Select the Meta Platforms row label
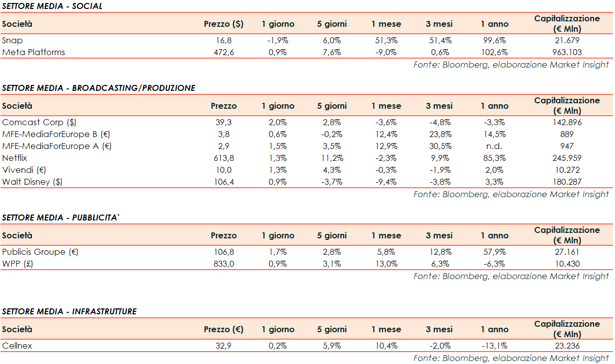Viewport: 615px width, 364px height. pos(33,52)
